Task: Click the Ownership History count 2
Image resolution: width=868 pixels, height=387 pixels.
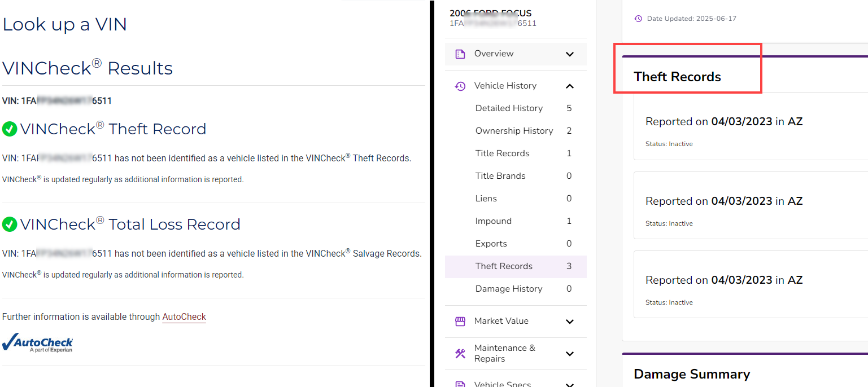Action: click(569, 131)
